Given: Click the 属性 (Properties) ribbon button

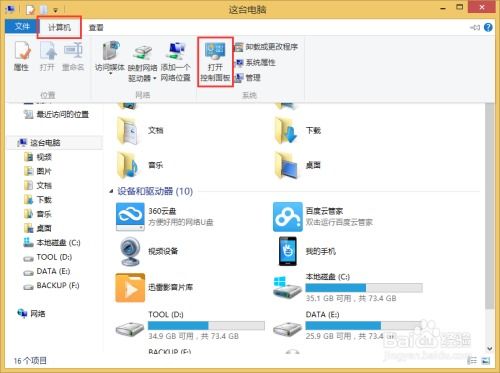Looking at the screenshot, I should [x=22, y=56].
